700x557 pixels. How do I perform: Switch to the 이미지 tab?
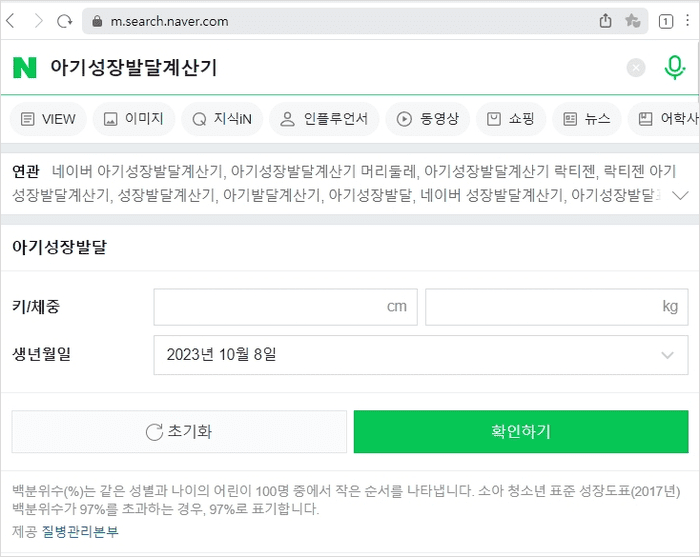tap(133, 119)
